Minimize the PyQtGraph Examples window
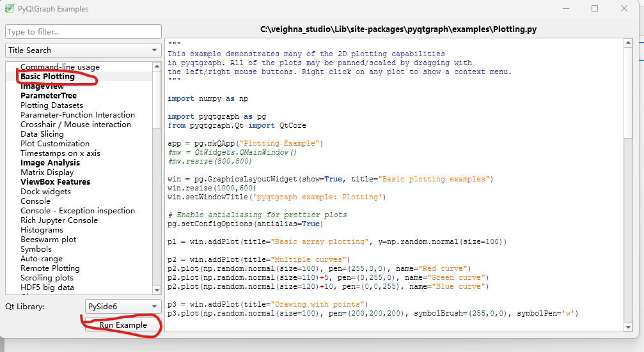Viewport: 644px width, 352px height. coord(565,9)
